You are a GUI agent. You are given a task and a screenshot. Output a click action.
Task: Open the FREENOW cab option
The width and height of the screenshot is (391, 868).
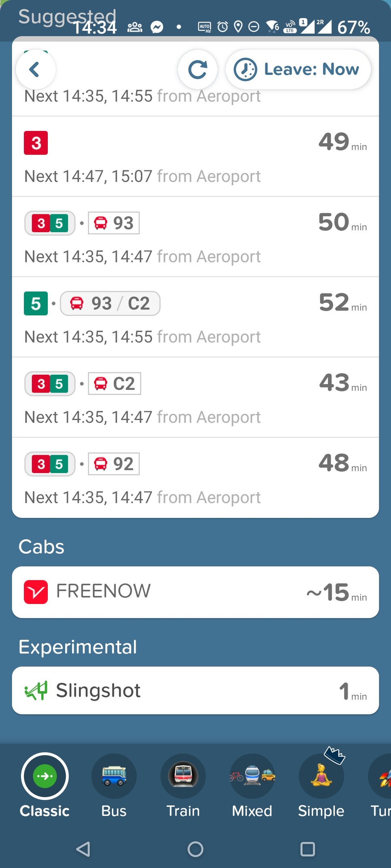pos(195,592)
